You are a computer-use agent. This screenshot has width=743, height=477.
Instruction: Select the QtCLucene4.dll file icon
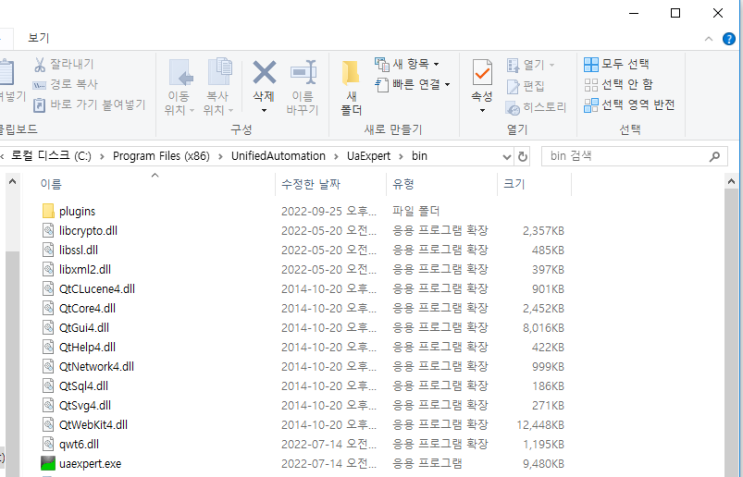click(48, 289)
